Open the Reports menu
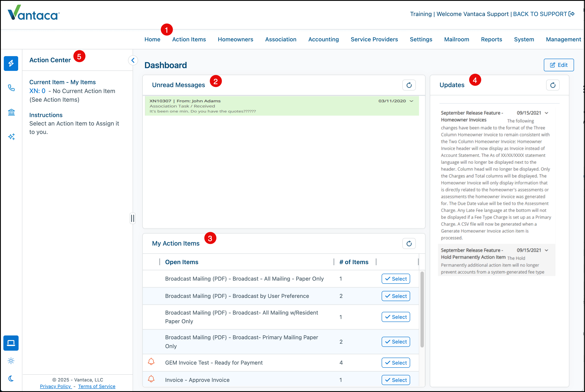 (491, 39)
